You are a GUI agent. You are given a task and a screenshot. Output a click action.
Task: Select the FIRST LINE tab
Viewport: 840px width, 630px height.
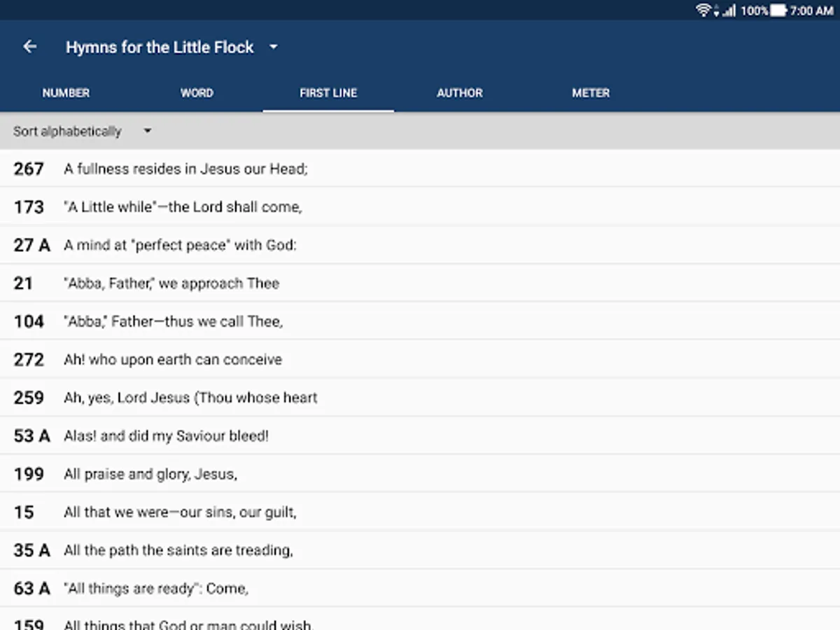(328, 93)
